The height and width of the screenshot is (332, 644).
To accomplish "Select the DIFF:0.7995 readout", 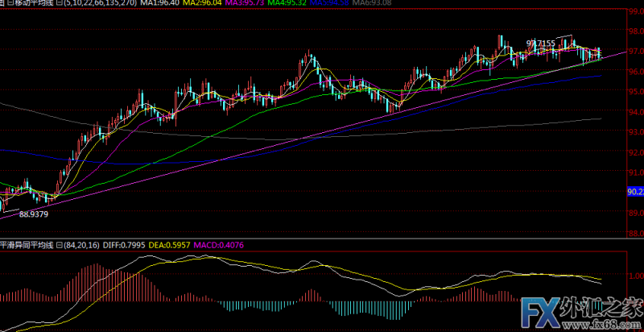I will (124, 245).
